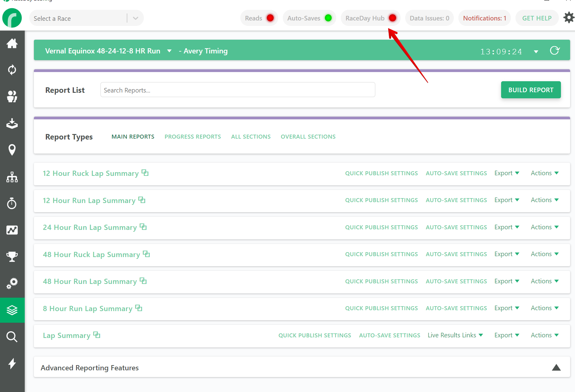Image resolution: width=575 pixels, height=392 pixels.
Task: Open the magnifier search sidebar icon
Action: 12,337
